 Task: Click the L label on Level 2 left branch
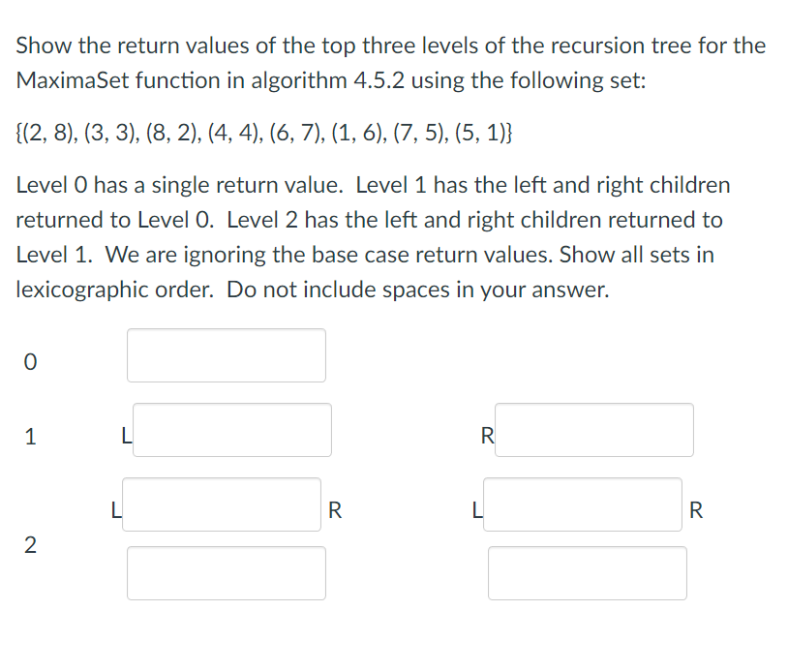[x=114, y=510]
